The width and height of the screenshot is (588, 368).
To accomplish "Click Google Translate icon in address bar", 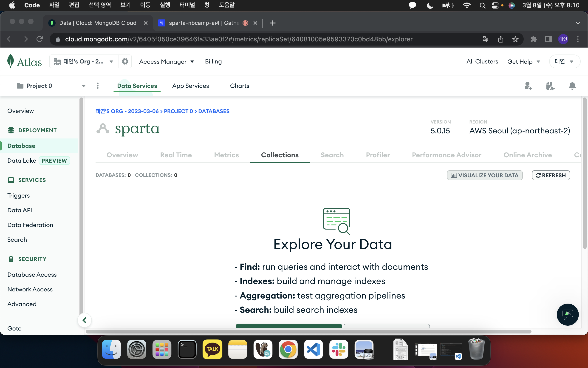I will [486, 39].
